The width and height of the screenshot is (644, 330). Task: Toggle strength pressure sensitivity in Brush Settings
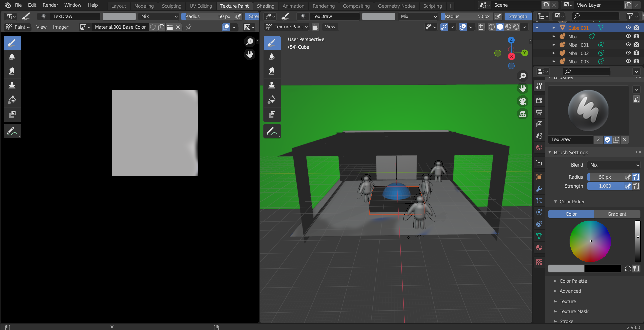(x=628, y=186)
